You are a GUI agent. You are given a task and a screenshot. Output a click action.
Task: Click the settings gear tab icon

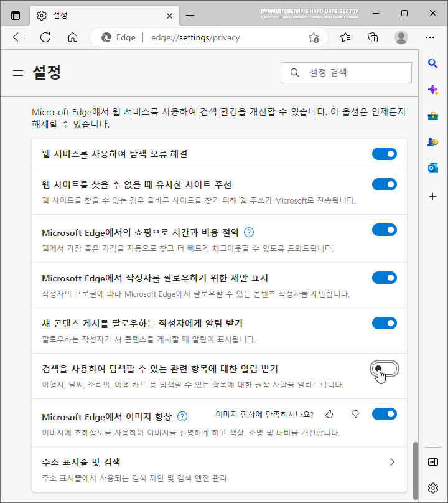click(x=41, y=16)
